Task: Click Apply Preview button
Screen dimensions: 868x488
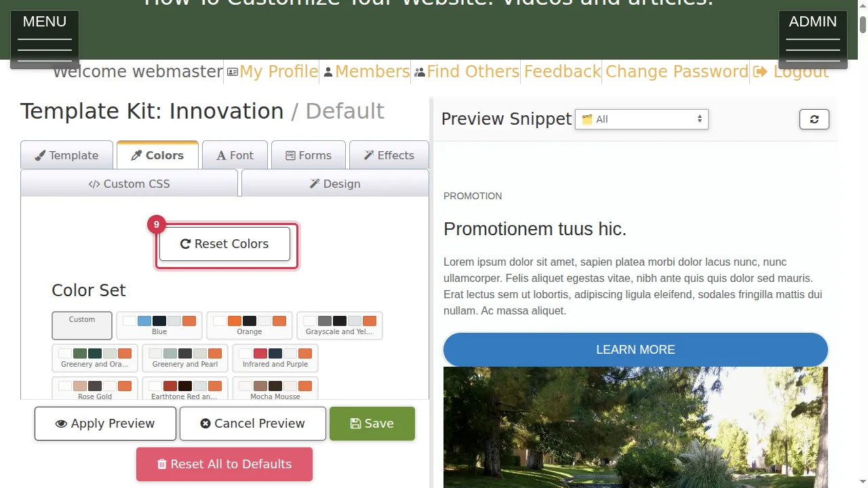Action: (105, 424)
